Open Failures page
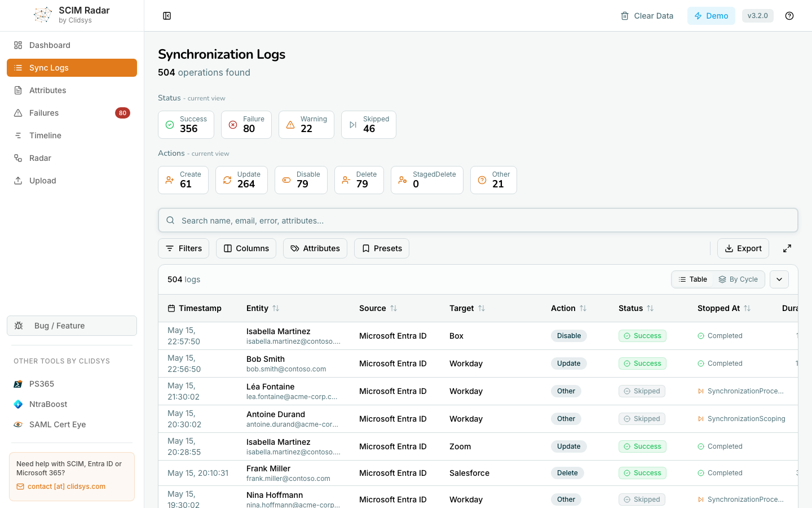This screenshot has width=812, height=508. coord(72,113)
